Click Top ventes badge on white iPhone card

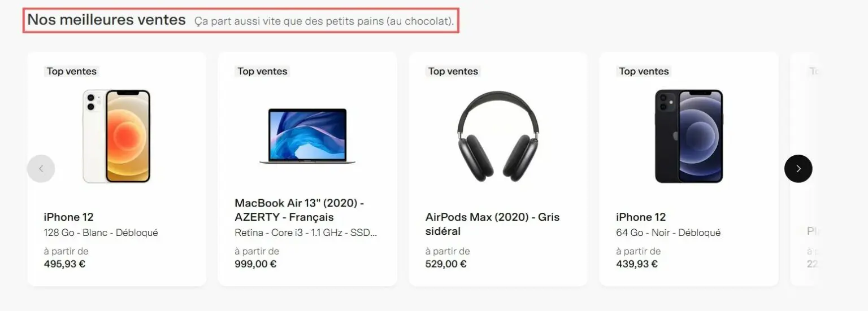(72, 71)
